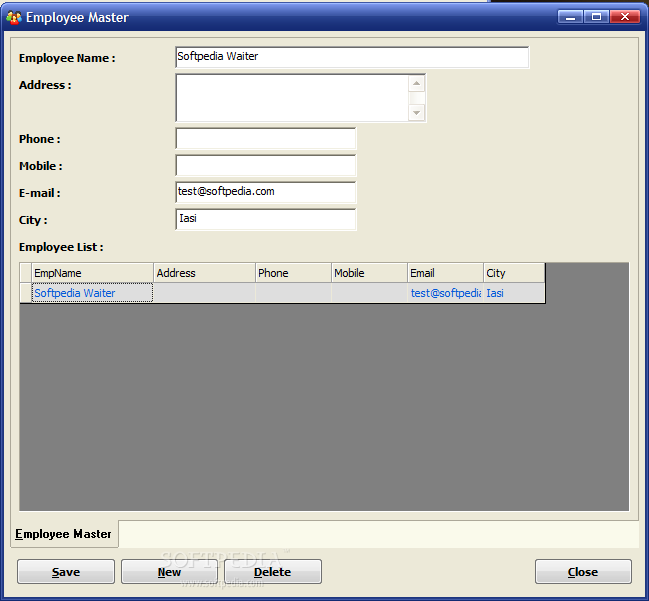
Task: Click the Address column header in grid
Action: 204,273
